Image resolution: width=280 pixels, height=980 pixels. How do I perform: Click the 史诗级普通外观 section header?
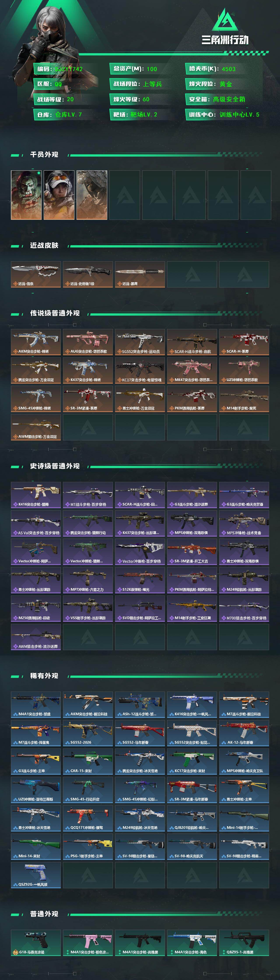(x=55, y=466)
